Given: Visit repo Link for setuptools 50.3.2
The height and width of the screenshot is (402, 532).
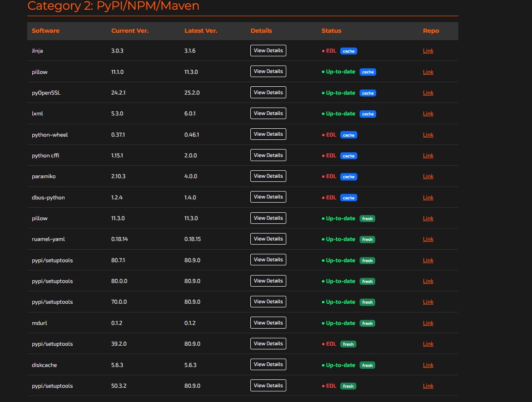Looking at the screenshot, I should tap(428, 386).
